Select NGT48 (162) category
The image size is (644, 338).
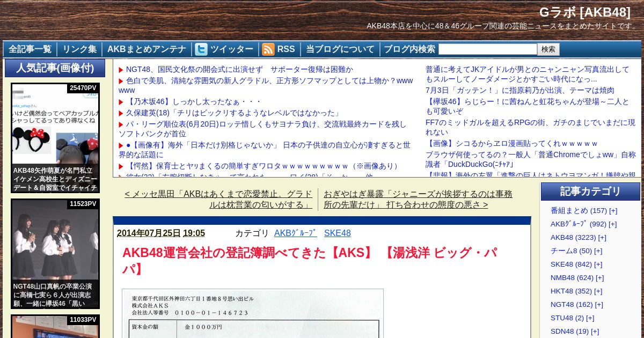[572, 304]
